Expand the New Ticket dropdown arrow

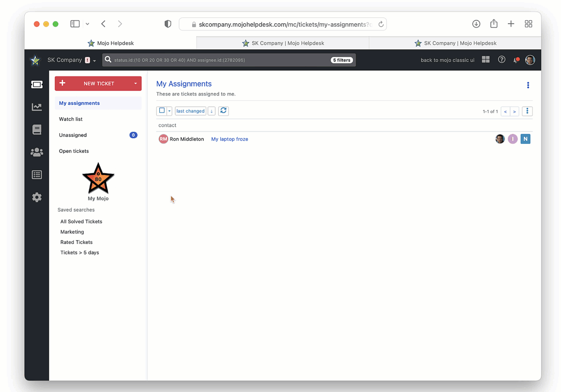click(x=136, y=84)
